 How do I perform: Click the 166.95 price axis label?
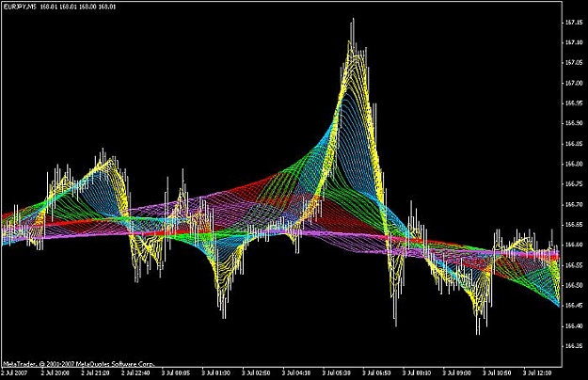[574, 103]
